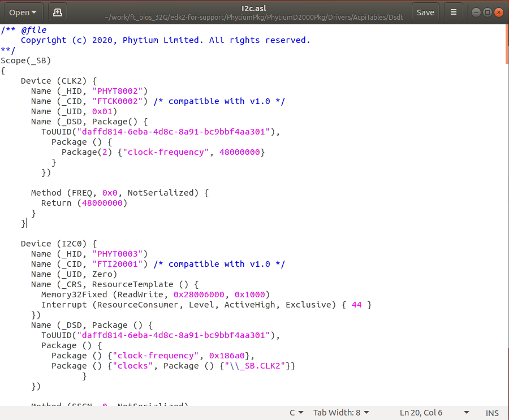Click CLK2 compatible with v1.0 comment
Viewport: 509px width, 420px height.
pyautogui.click(x=219, y=101)
